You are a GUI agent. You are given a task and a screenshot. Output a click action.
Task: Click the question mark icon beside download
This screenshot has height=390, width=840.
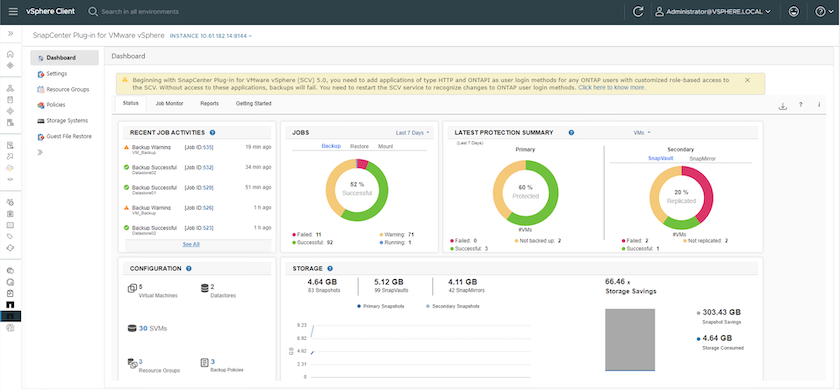point(800,105)
